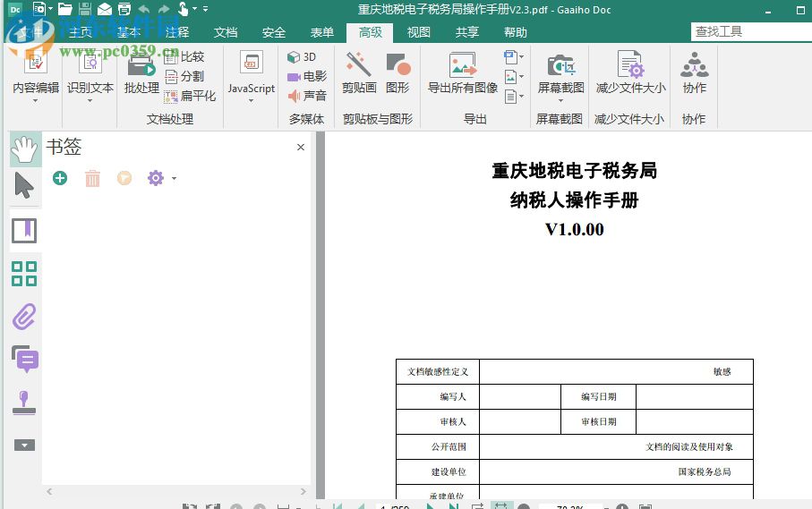Viewport: 812px width, 509px height.
Task: Open the Attachments paperclip panel
Action: tap(24, 317)
